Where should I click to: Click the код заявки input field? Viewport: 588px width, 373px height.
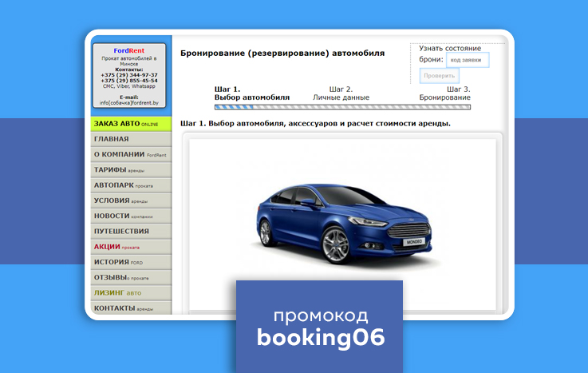(x=468, y=60)
